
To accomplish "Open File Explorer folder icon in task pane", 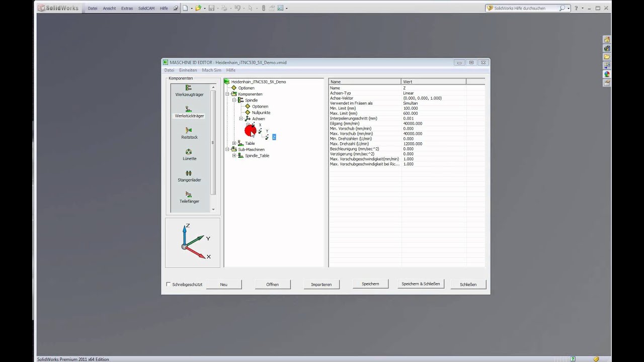I will click(607, 57).
